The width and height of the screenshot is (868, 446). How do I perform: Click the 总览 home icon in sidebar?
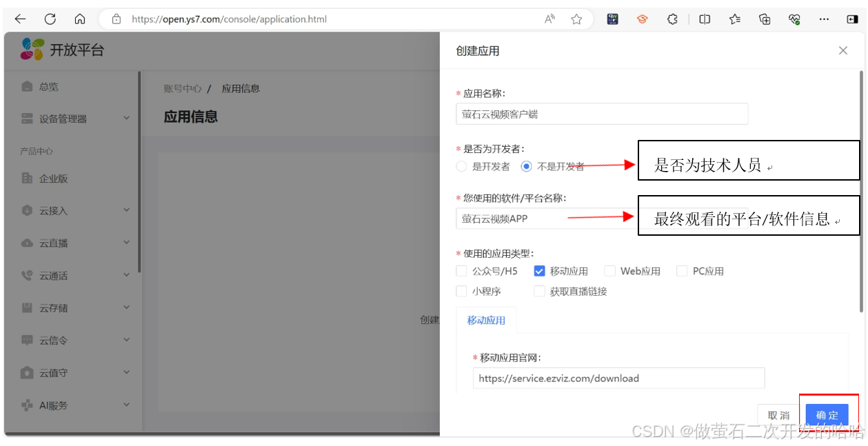[x=27, y=86]
